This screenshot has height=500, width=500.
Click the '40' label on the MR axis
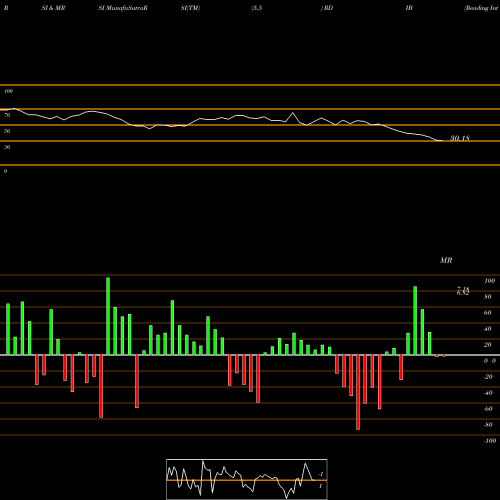tap(488, 329)
